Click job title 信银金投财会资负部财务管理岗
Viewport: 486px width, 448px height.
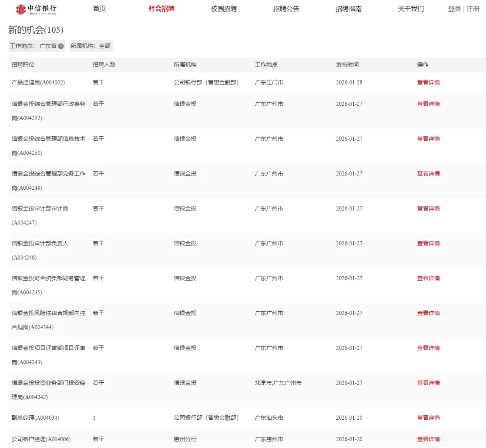tap(48, 285)
